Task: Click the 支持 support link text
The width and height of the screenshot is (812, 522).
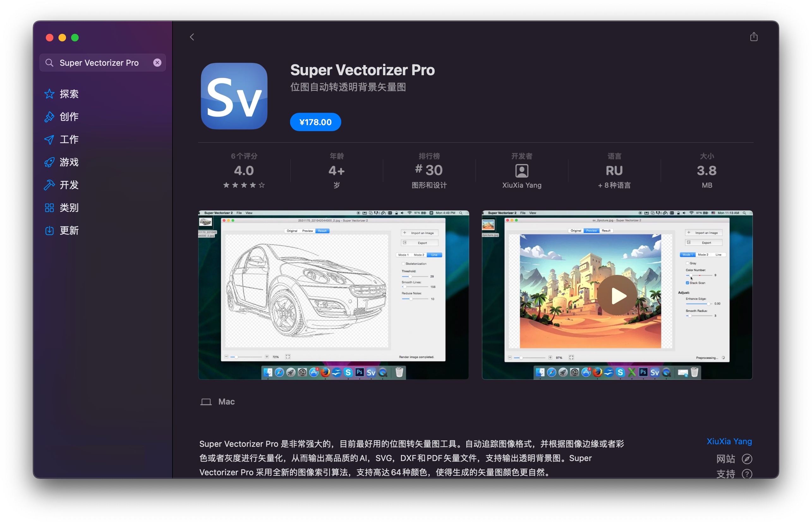Action: 725,474
